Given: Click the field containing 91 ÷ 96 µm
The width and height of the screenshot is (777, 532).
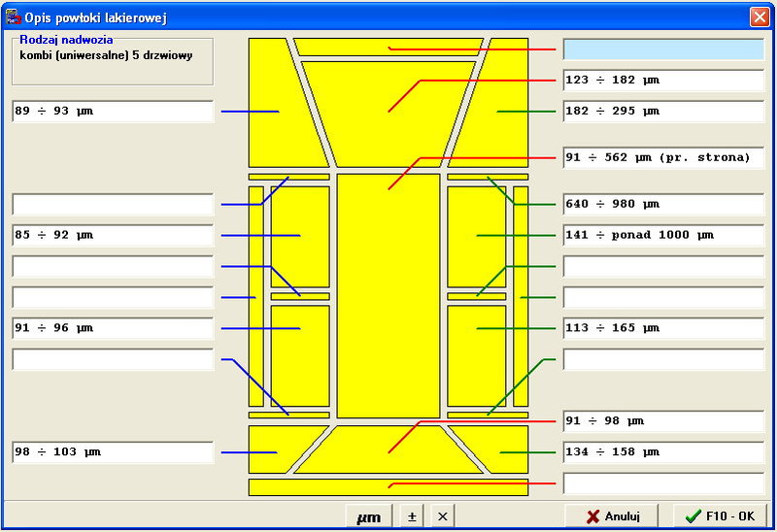Looking at the screenshot, I should tap(113, 328).
